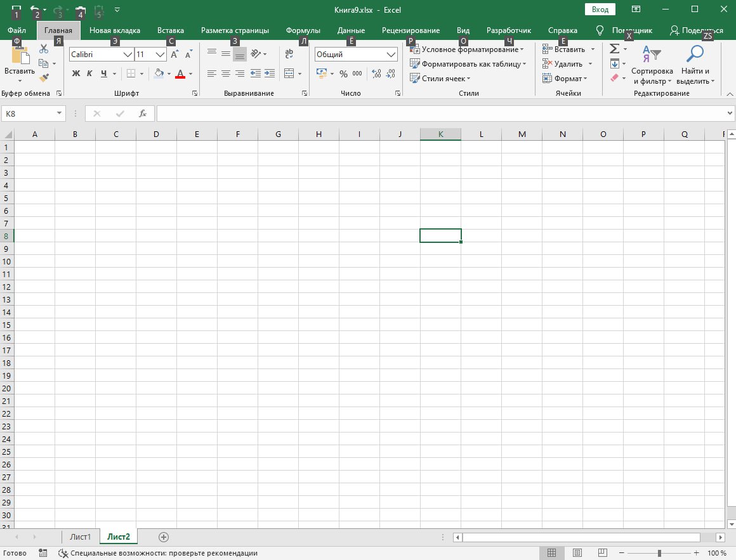Click the Cut scissors icon
Viewport: 736px width, 560px height.
coord(44,49)
